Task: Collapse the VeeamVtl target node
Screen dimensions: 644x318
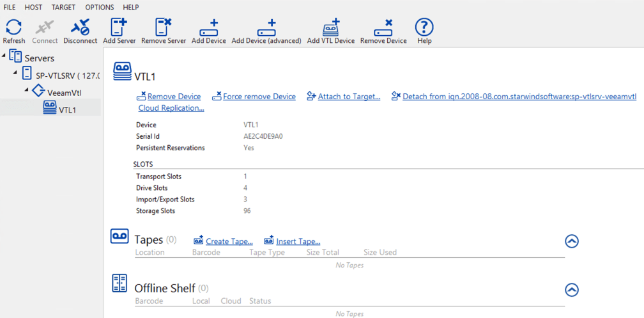Action: click(x=27, y=90)
